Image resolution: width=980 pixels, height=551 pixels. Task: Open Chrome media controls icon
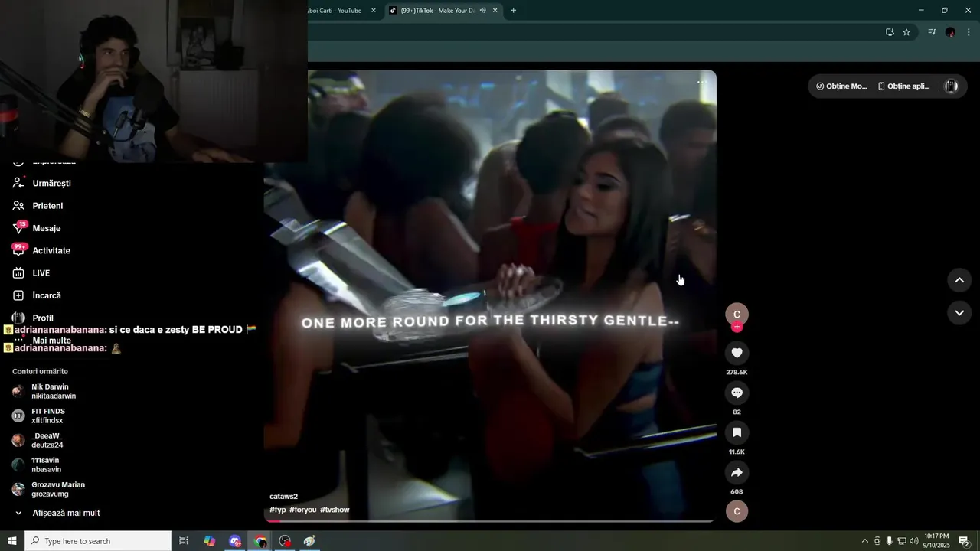pyautogui.click(x=932, y=32)
